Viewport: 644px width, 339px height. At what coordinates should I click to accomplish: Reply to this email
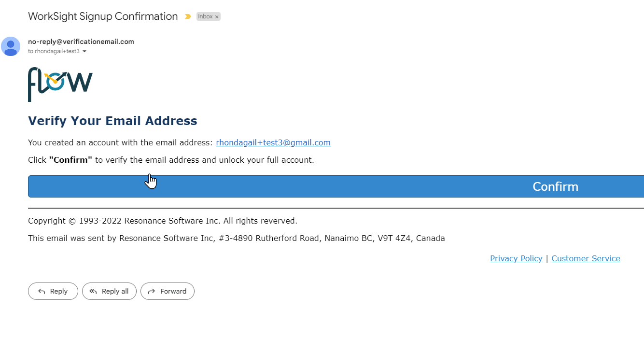[53, 291]
